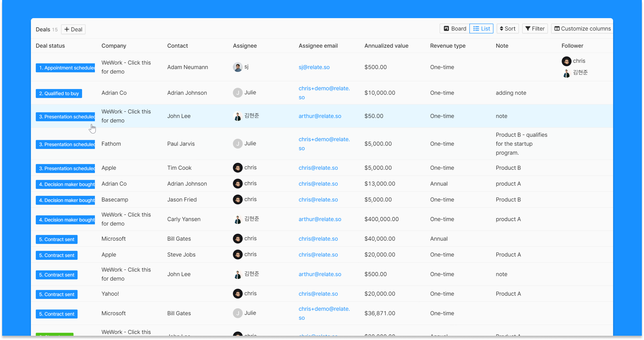Click chris avatar in Steve Jobs row
The width and height of the screenshot is (644, 340).
pyautogui.click(x=238, y=254)
